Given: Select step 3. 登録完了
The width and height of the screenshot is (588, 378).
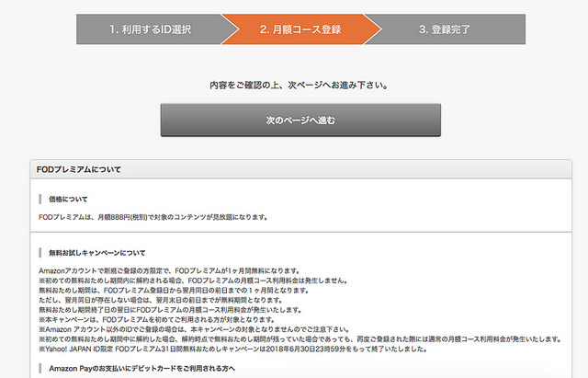Looking at the screenshot, I should click(x=445, y=29).
